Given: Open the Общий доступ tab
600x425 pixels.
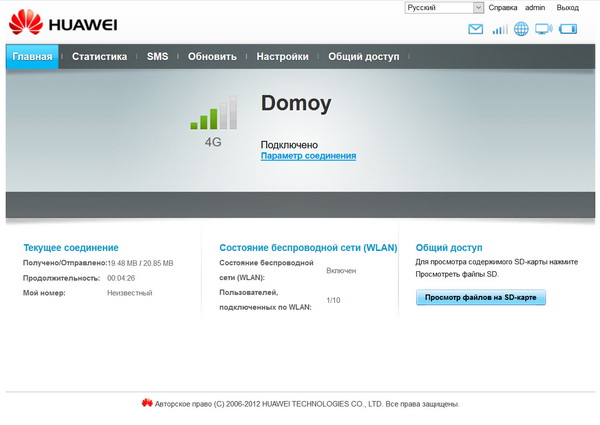Looking at the screenshot, I should [x=363, y=57].
